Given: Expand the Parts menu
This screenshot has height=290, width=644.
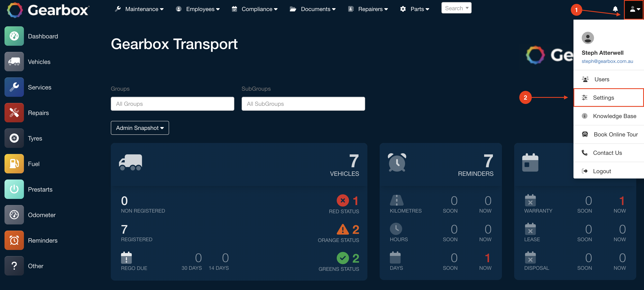Looking at the screenshot, I should (414, 9).
